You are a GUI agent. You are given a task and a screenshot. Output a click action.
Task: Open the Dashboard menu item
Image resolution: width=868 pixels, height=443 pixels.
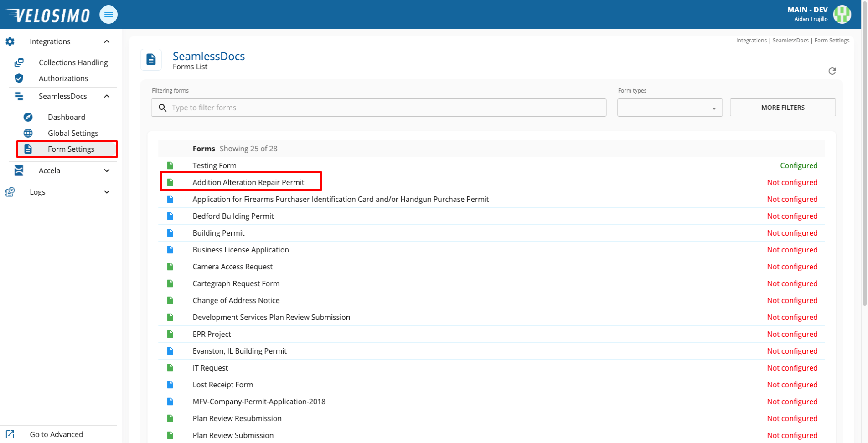tap(67, 117)
